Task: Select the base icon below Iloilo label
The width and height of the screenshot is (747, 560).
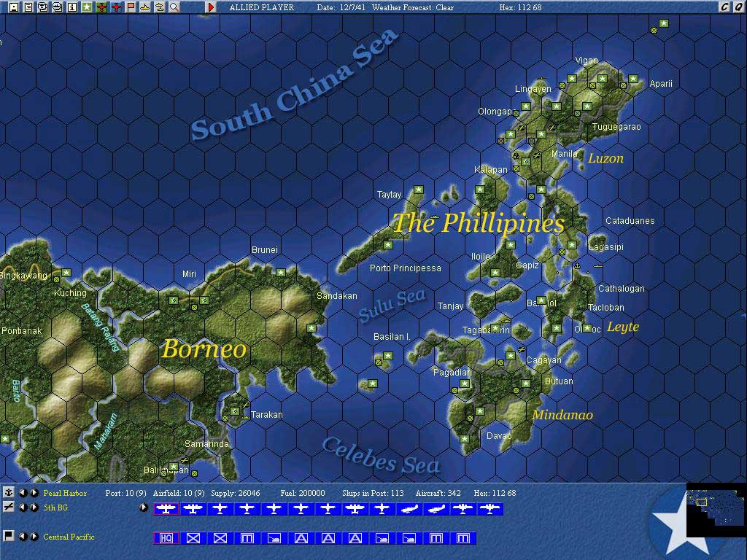Action: (495, 273)
